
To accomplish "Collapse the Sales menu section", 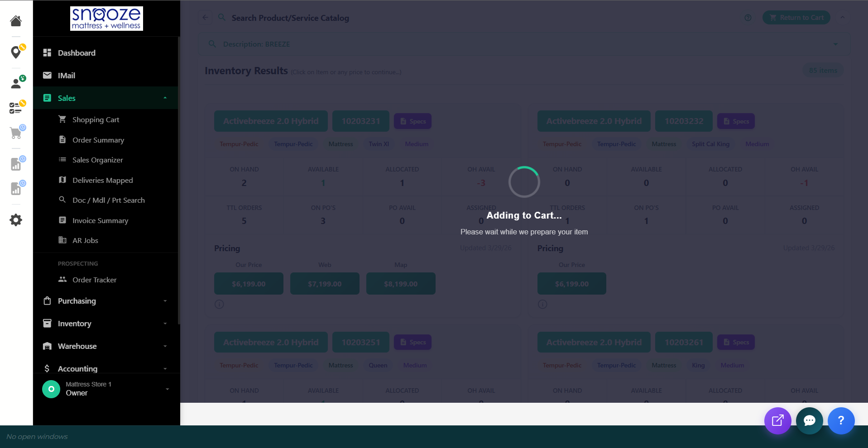I will pyautogui.click(x=106, y=98).
